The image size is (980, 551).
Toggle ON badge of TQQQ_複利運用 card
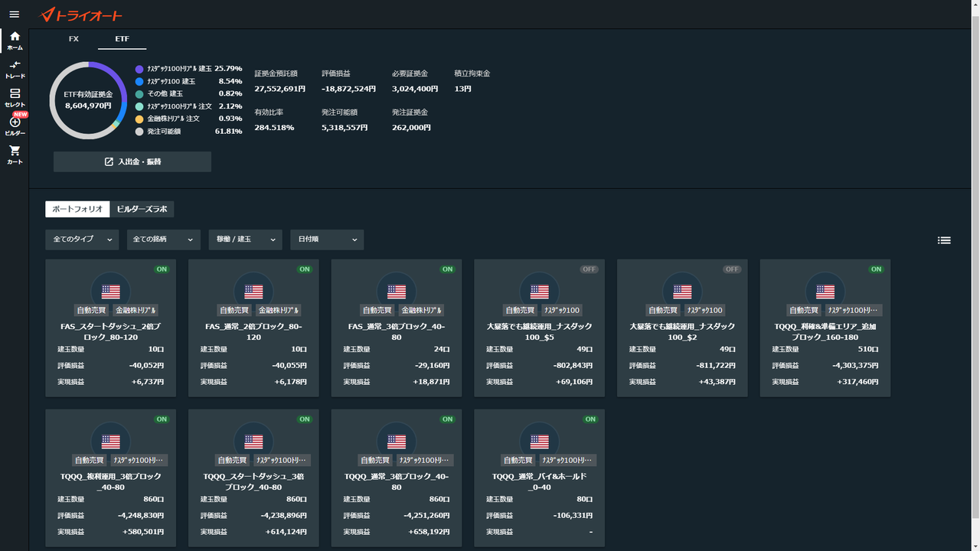[162, 419]
